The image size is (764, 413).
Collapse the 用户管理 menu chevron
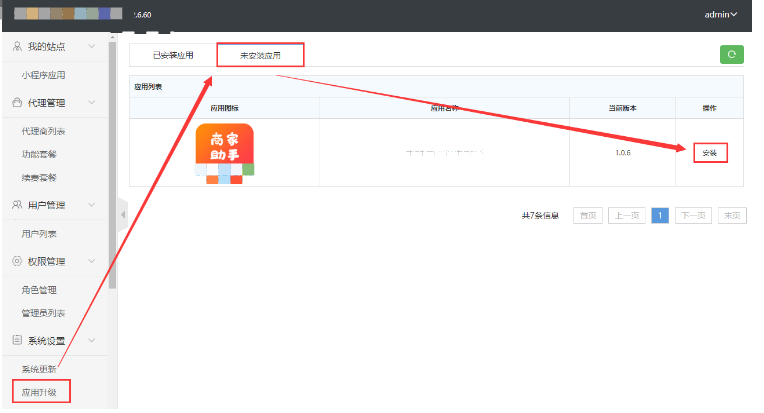click(92, 205)
